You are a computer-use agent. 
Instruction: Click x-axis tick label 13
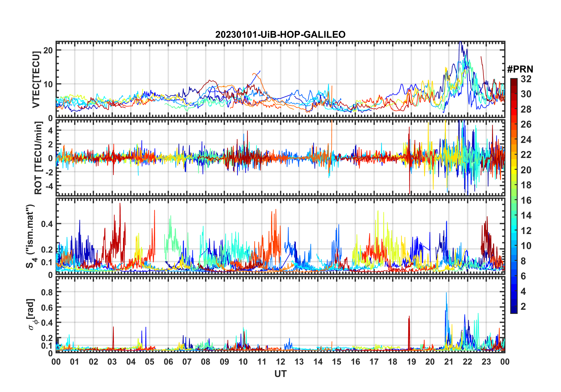coord(299,362)
